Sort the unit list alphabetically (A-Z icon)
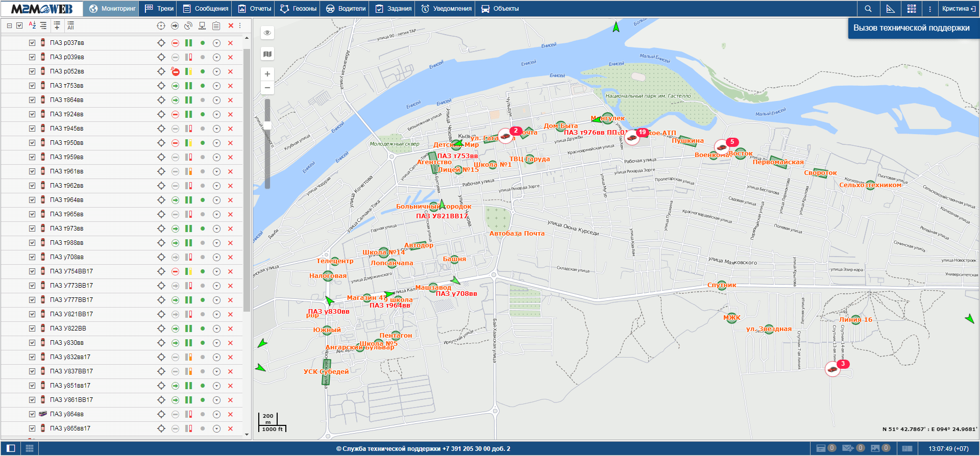This screenshot has width=980, height=456. coord(32,25)
